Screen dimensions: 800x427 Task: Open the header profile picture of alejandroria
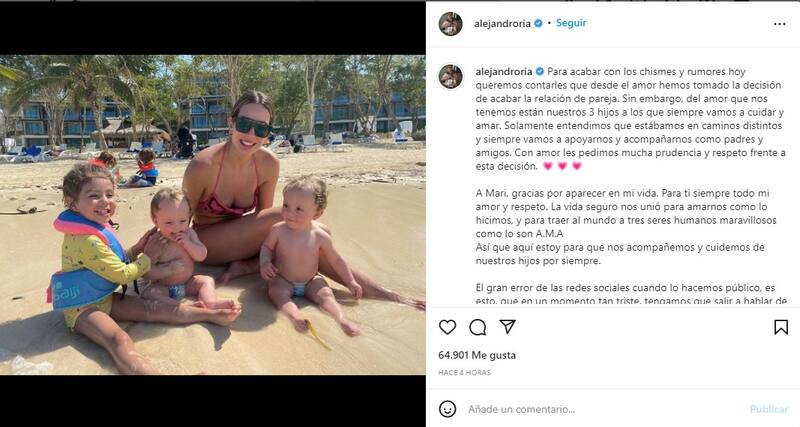pos(451,24)
